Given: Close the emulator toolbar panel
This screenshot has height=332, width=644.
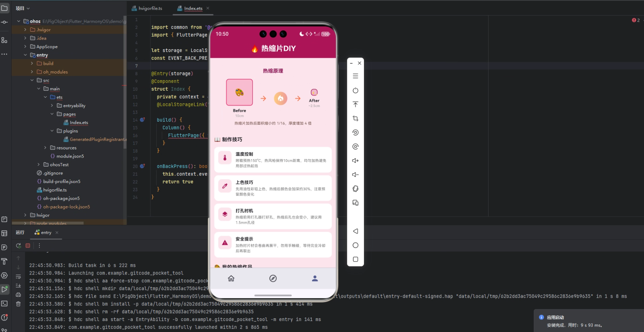Looking at the screenshot, I should 360,63.
